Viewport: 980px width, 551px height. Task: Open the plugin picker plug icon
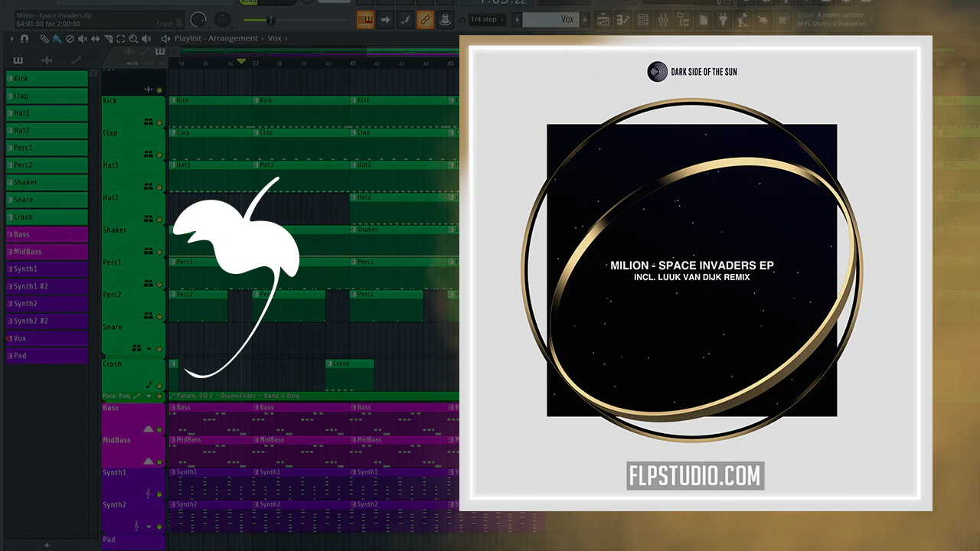(x=723, y=19)
